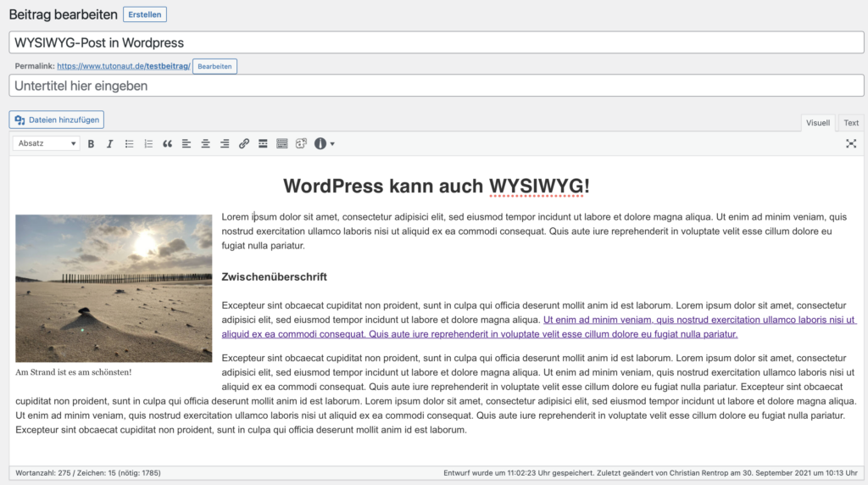Open the Absatz paragraph format dropdown
The image size is (868, 485).
47,143
